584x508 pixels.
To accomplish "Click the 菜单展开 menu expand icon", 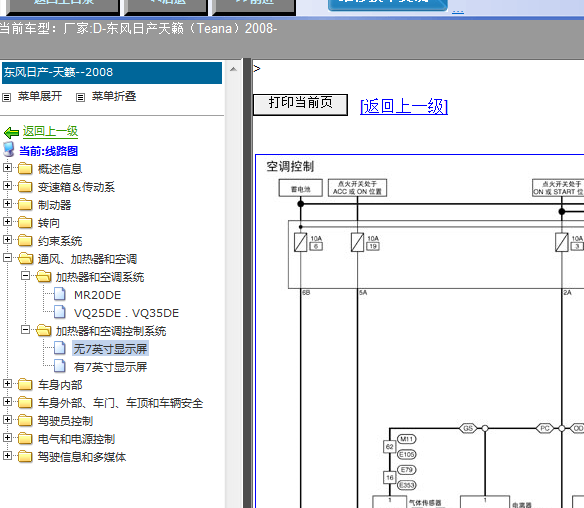I will tap(6, 98).
